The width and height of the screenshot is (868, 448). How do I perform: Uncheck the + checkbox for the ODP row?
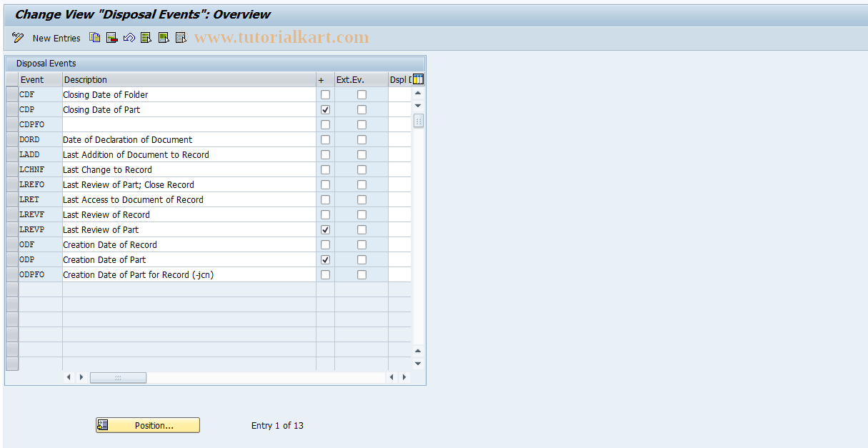pos(325,259)
